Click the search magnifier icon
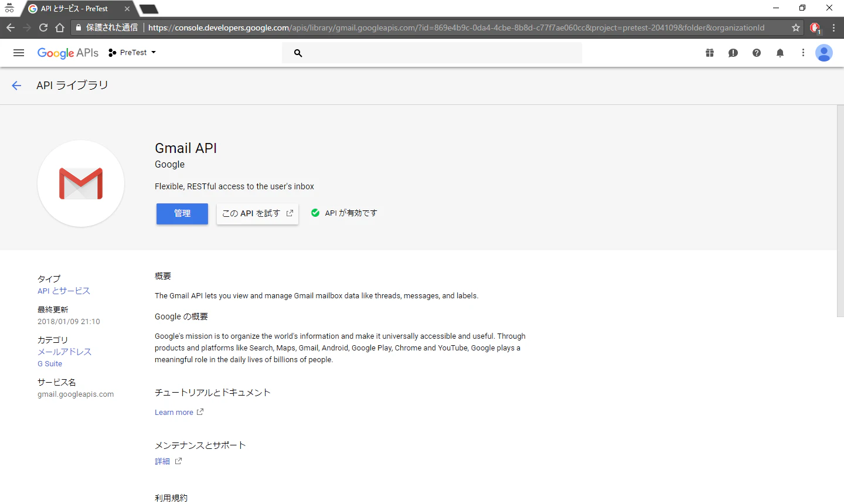844x504 pixels. [298, 53]
